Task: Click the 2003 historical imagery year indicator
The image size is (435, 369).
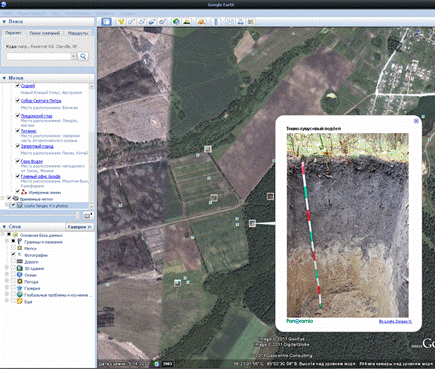Action: (168, 364)
